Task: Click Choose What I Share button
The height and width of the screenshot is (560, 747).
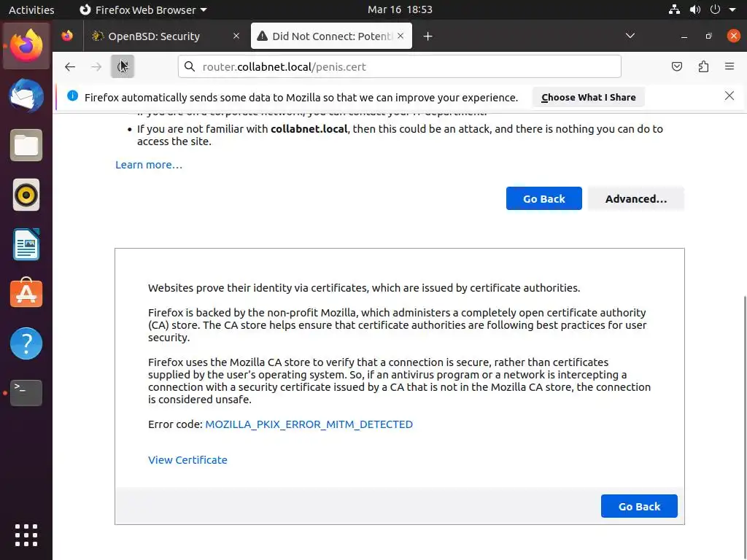Action: (589, 97)
